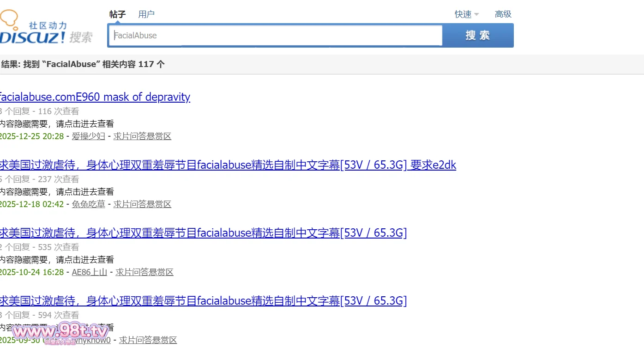Open the last result title with 594 views

click(x=202, y=301)
